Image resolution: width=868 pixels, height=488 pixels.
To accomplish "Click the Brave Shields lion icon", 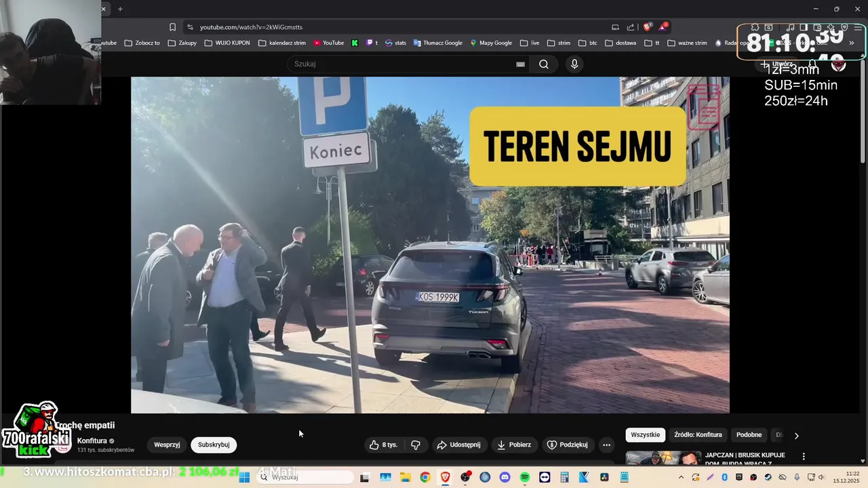I will tap(648, 27).
